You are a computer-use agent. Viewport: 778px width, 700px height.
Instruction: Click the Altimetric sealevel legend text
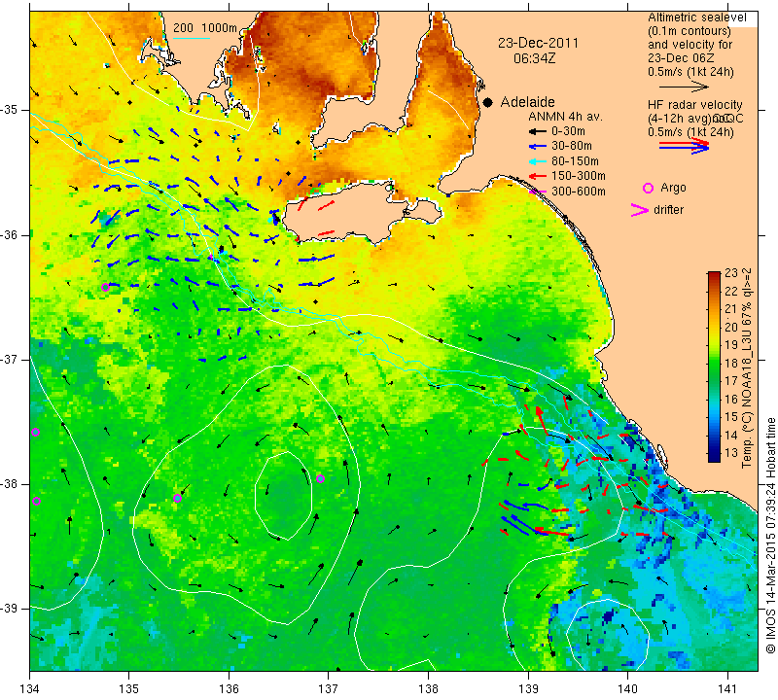coord(696,17)
